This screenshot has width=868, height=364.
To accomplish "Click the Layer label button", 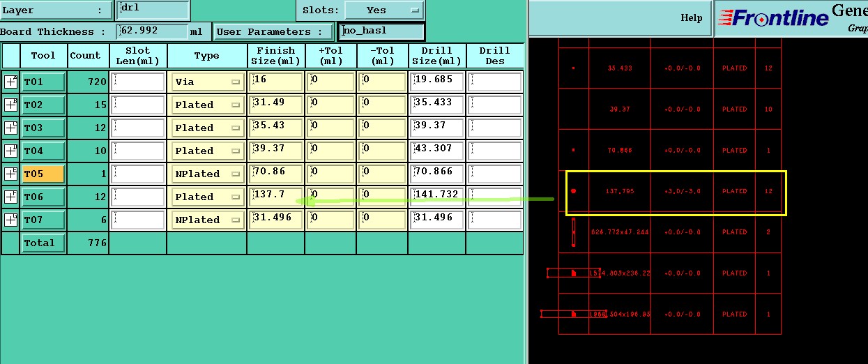I will tap(55, 10).
